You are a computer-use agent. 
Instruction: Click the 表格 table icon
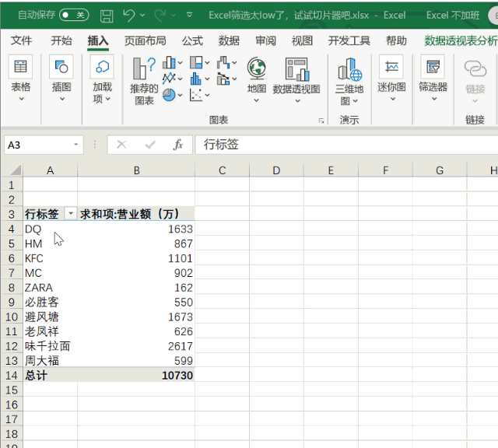(x=21, y=67)
